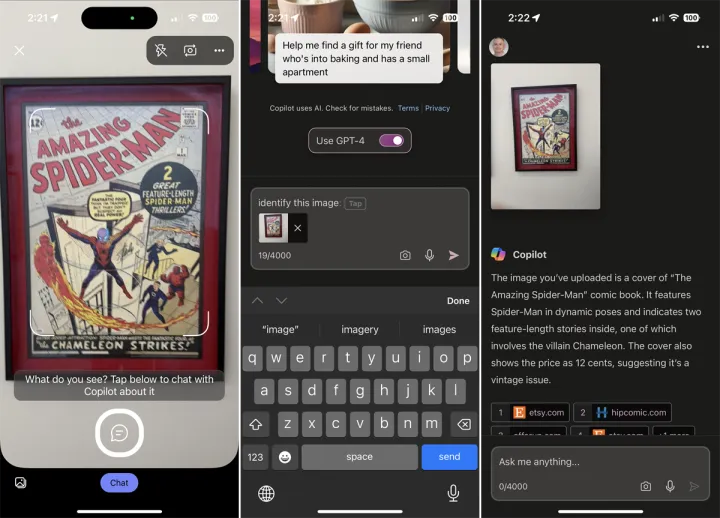Screen dimensions: 720x518
Task: Tap the down chevron above the keyboard
Action: click(281, 301)
